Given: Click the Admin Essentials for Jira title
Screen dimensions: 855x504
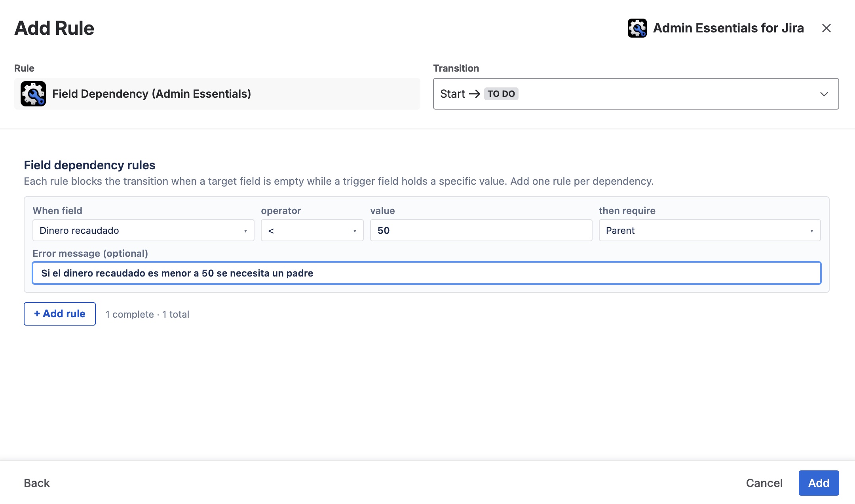Looking at the screenshot, I should pyautogui.click(x=728, y=28).
